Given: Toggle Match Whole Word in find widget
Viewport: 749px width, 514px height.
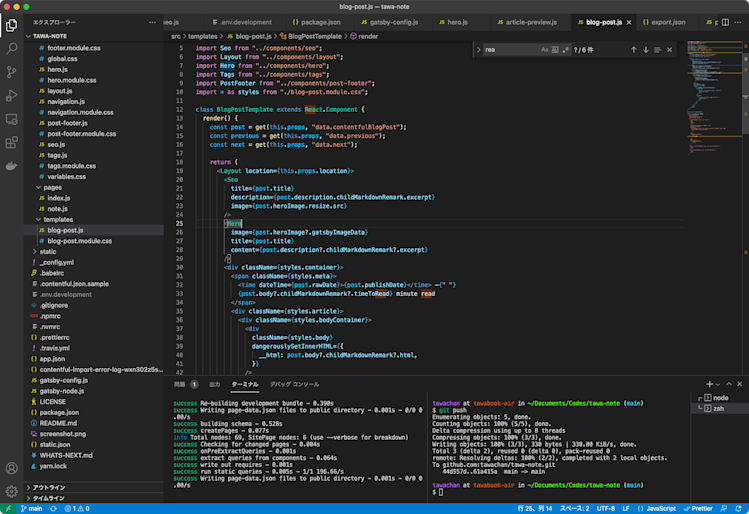Looking at the screenshot, I should point(555,50).
